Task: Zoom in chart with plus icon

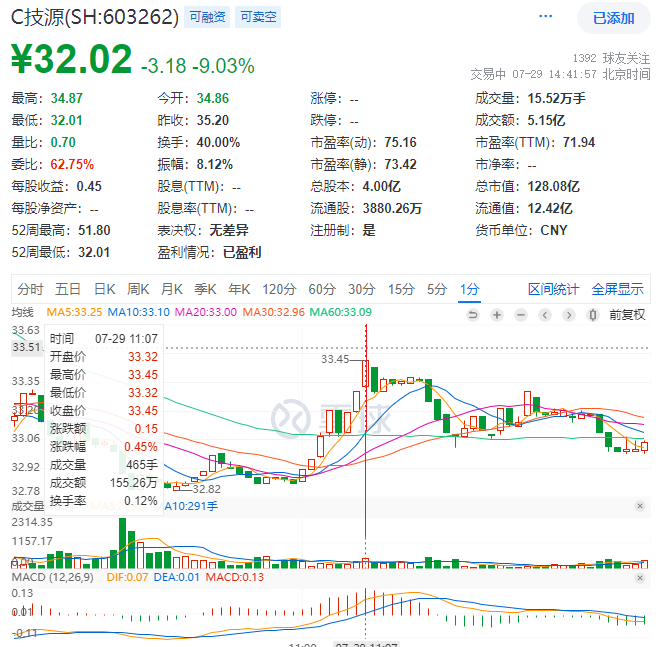Action: pos(497,315)
